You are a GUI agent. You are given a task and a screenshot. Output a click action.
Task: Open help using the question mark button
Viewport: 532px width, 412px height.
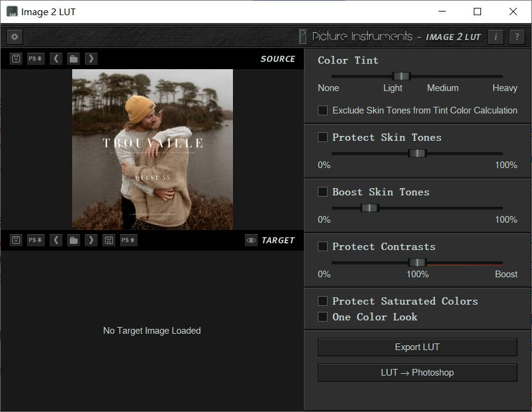coord(517,37)
